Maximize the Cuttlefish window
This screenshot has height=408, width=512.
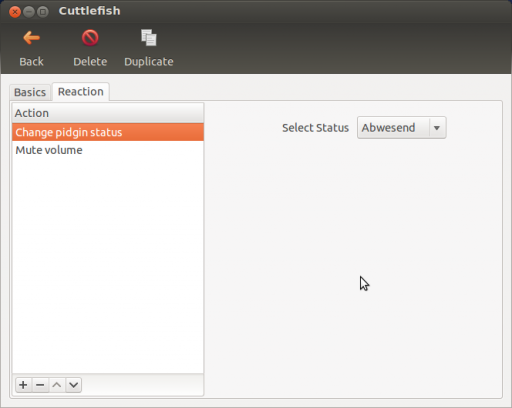click(43, 12)
